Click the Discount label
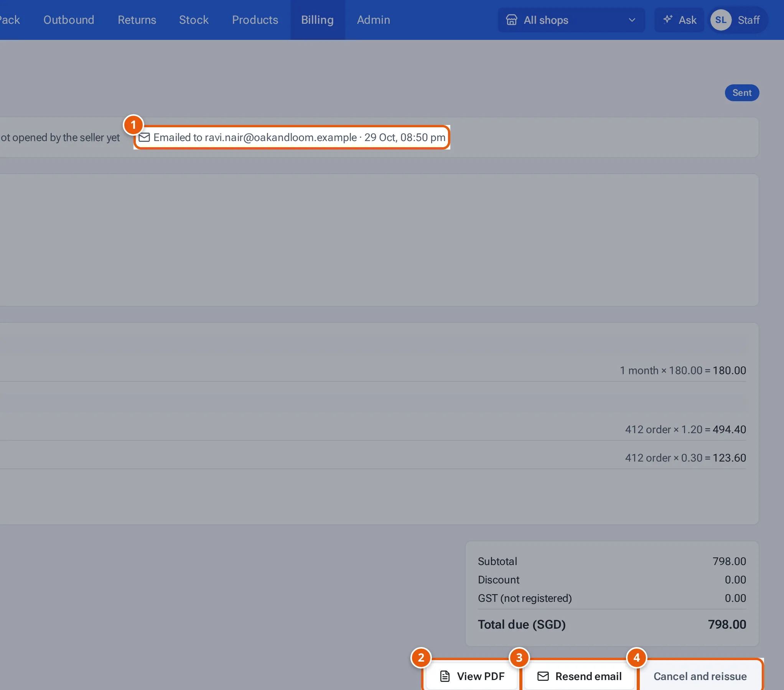This screenshot has height=690, width=784. point(499,580)
